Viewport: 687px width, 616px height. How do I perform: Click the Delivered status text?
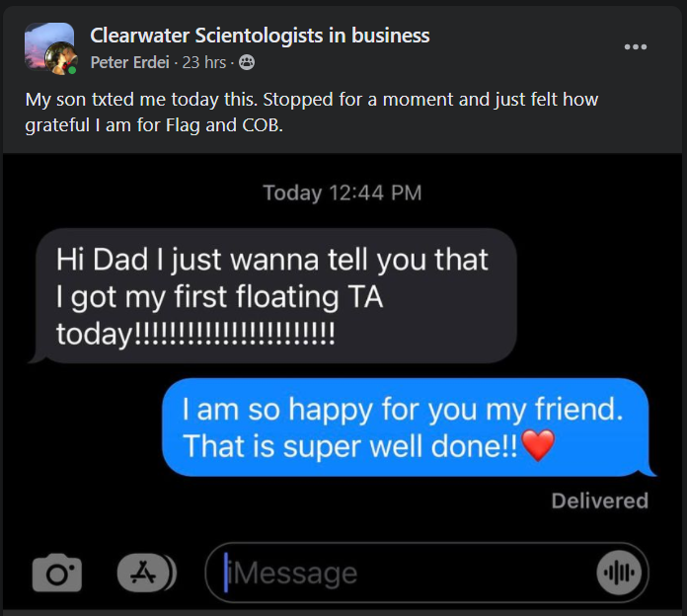[x=599, y=500]
